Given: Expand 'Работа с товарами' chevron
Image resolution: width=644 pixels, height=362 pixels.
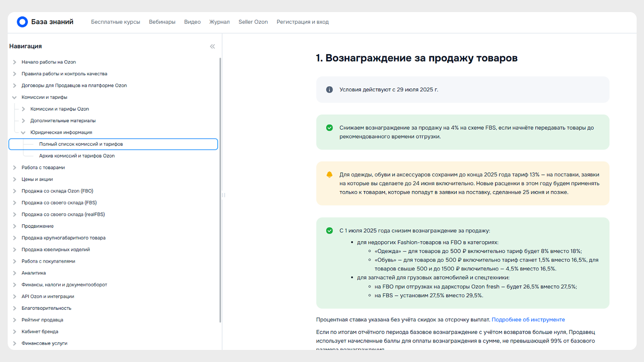Looking at the screenshot, I should [14, 167].
